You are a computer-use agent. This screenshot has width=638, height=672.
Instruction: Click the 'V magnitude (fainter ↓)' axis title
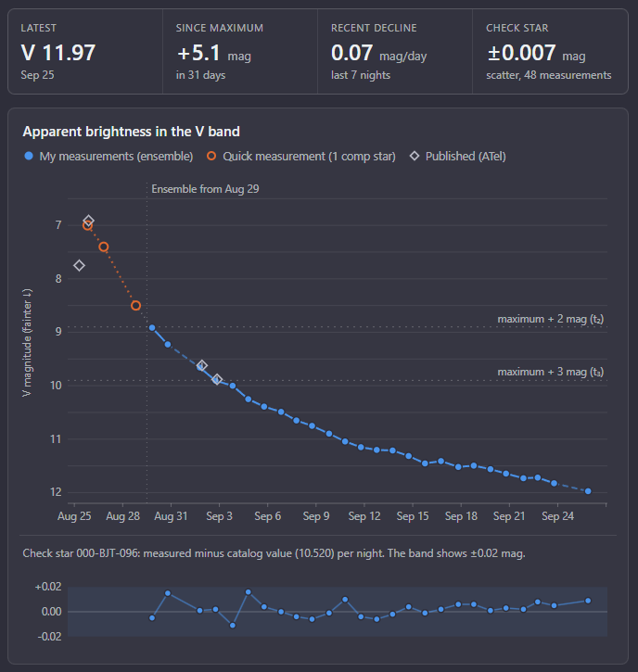pyautogui.click(x=27, y=342)
